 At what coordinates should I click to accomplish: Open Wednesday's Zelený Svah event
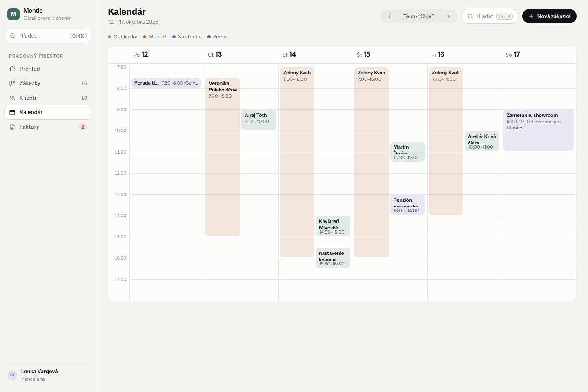coord(297,162)
